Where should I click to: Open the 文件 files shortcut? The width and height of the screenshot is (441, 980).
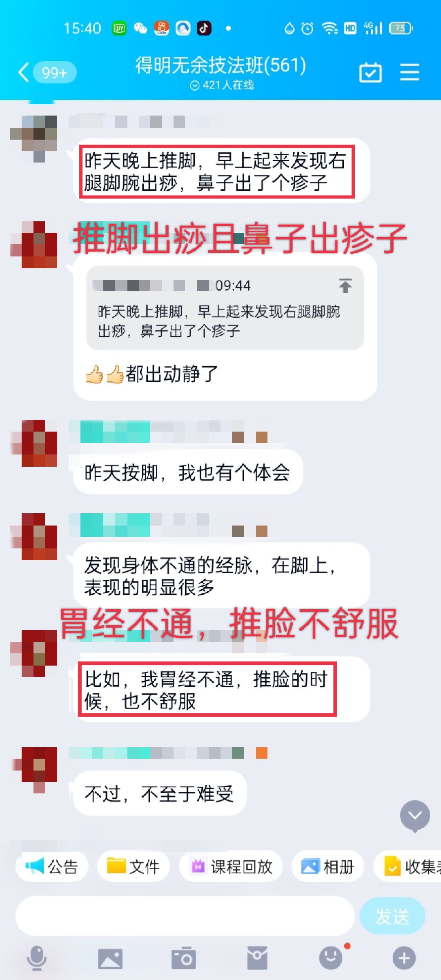(x=134, y=866)
